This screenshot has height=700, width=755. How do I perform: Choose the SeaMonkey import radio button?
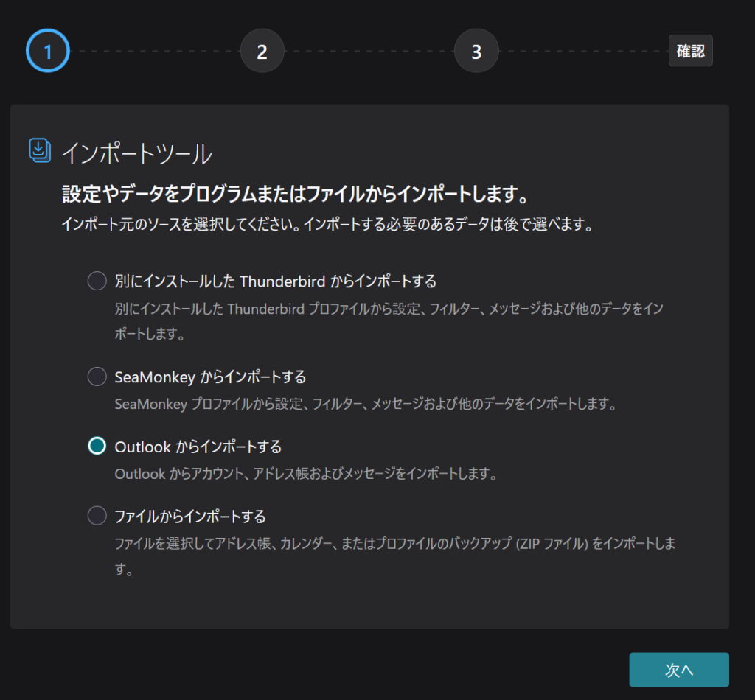click(x=97, y=377)
